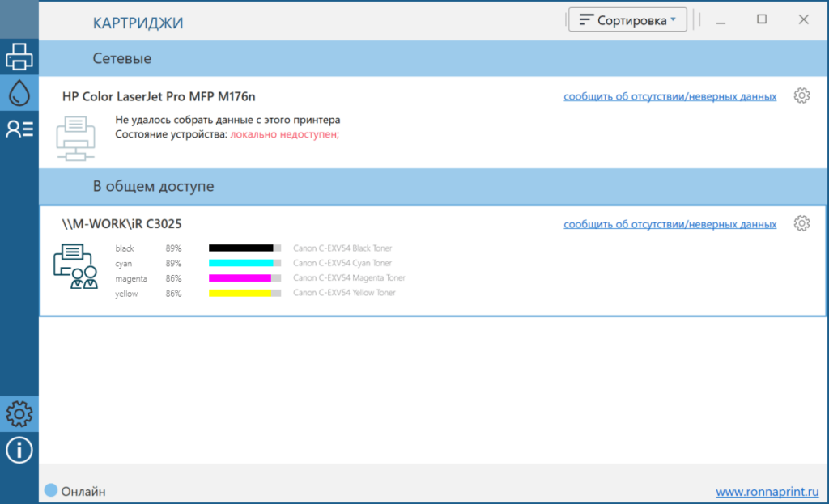Screen dimensions: 829x504
Task: Open settings gear for HP Color LaserJet
Action: (801, 96)
